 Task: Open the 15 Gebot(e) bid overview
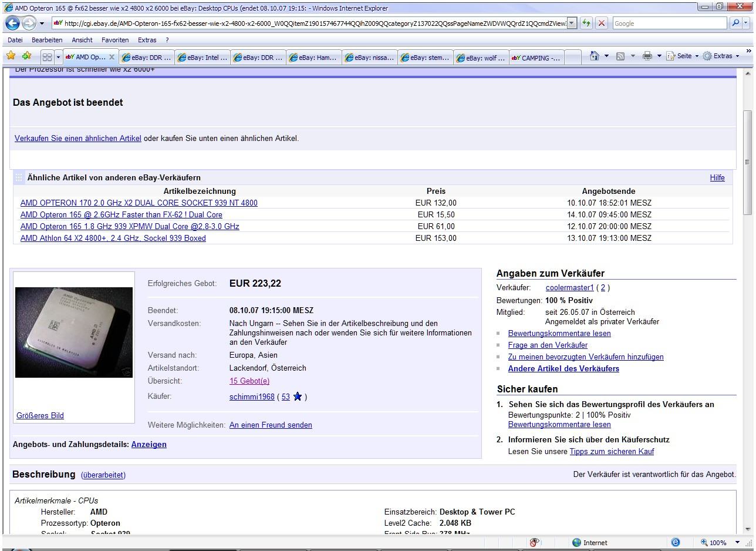coord(249,381)
